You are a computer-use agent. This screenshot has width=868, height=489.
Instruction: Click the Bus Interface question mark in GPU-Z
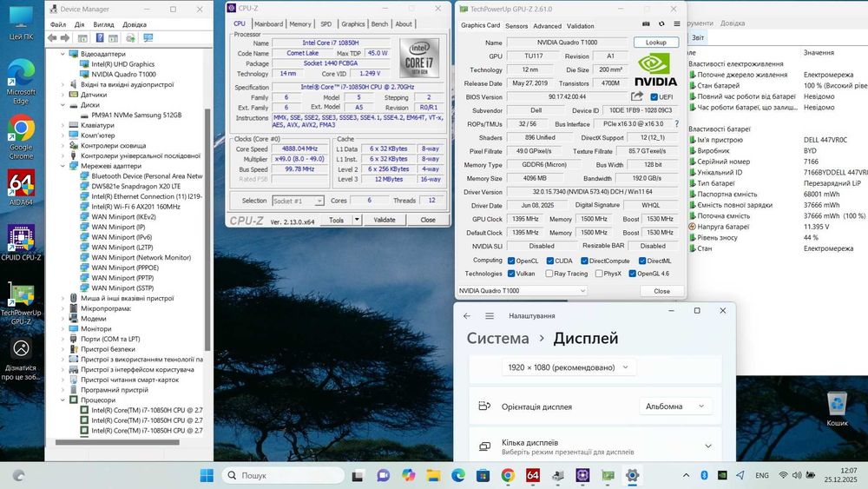(676, 124)
